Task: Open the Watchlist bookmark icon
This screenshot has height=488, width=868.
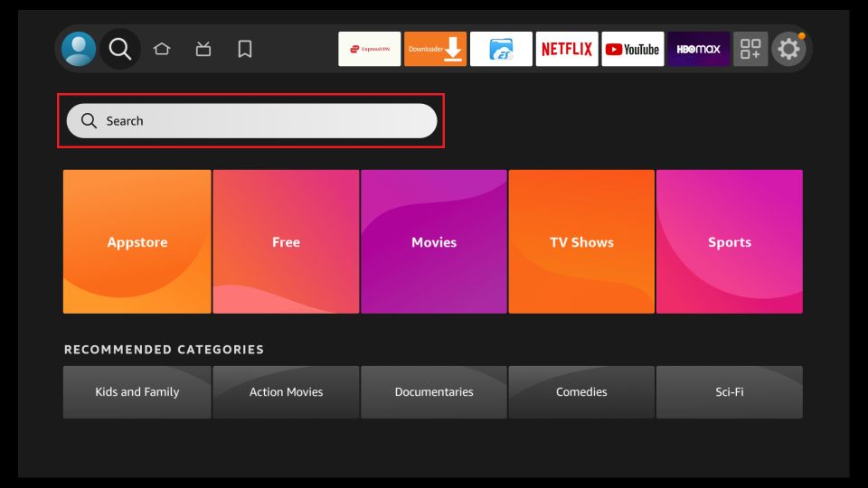Action: tap(245, 49)
